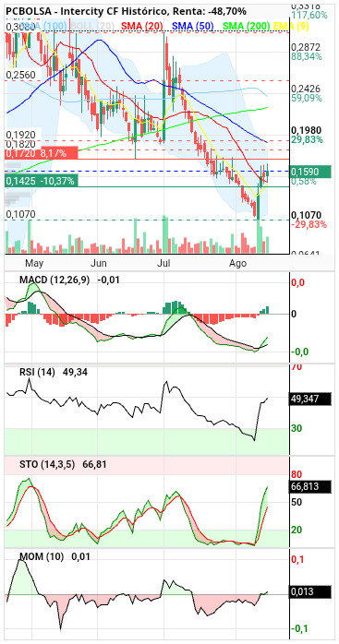Click the Ago month label on time axis
The height and width of the screenshot is (644, 339).
coord(237,263)
